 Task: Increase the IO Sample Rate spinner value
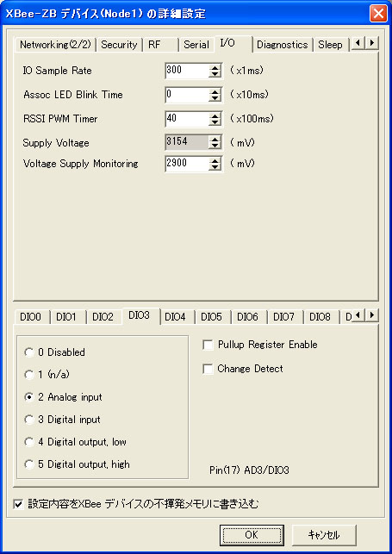[215, 67]
